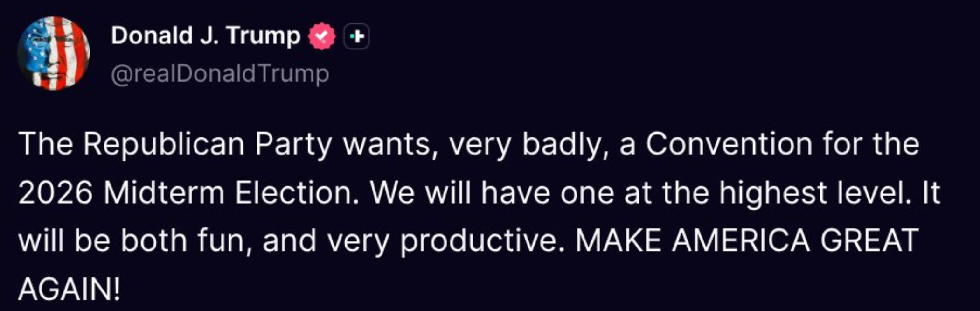This screenshot has height=311, width=980.
Task: Click the word "GREAT" in the post
Action: click(869, 241)
